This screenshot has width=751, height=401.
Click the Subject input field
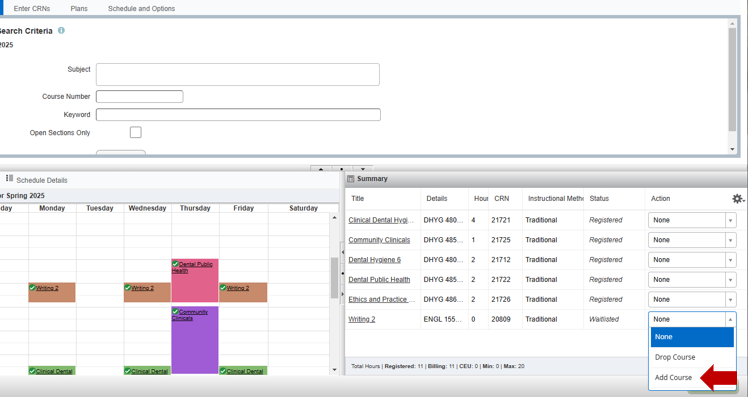[x=237, y=74]
